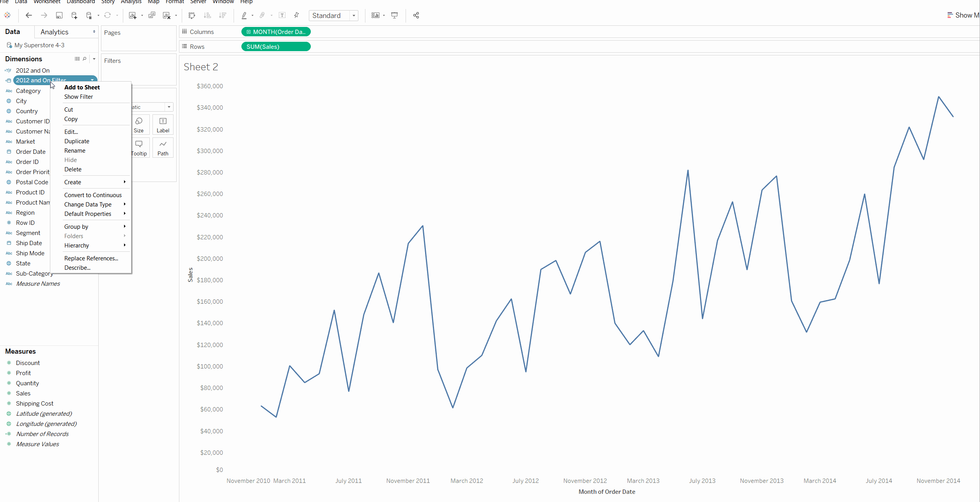Viewport: 980px width, 502px height.
Task: Click the 'Rename' option in context menu
Action: pos(75,150)
